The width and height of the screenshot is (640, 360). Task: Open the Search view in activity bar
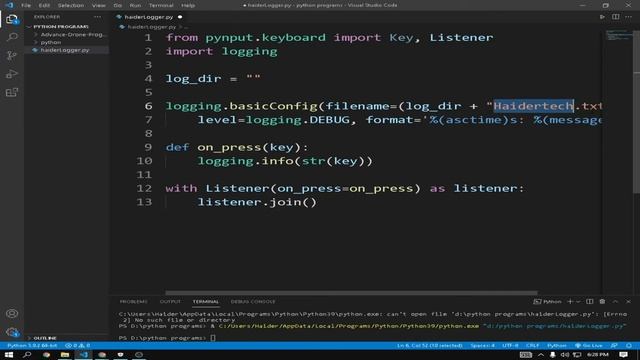[x=12, y=37]
